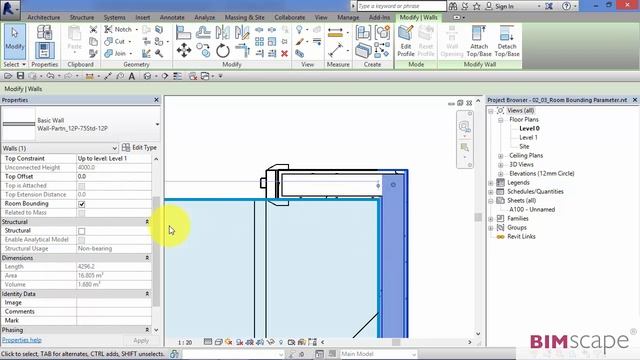Toggle the Structural checkbox
This screenshot has height=360, width=640.
point(82,231)
